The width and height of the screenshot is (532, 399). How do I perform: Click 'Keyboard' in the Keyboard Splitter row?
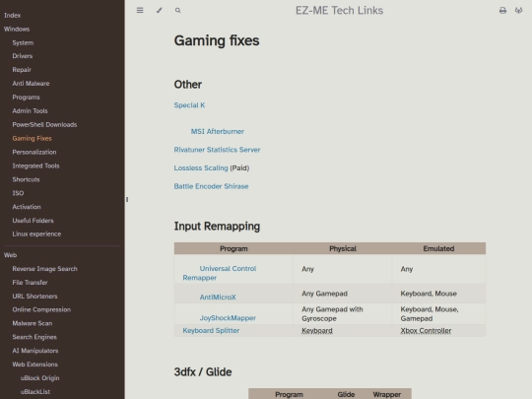(317, 330)
